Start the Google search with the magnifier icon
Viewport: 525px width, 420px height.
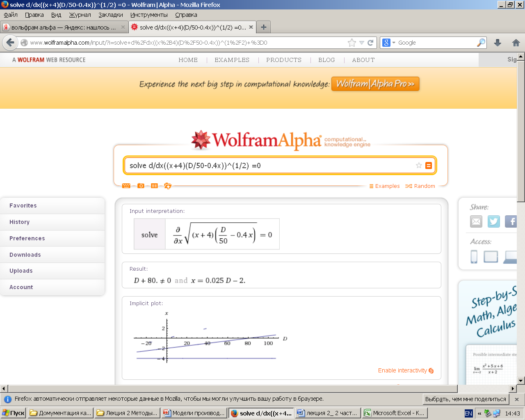481,43
